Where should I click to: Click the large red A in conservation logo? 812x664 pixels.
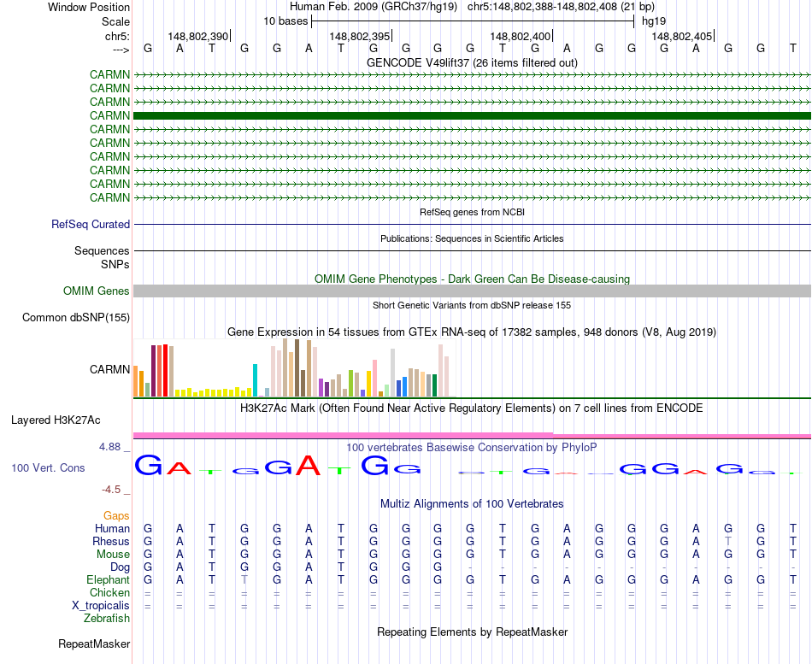(x=308, y=465)
